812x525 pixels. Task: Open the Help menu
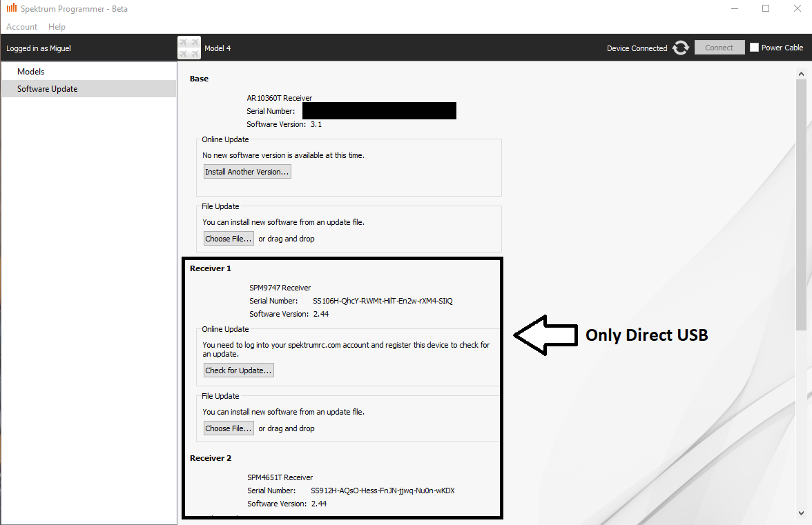click(x=57, y=26)
